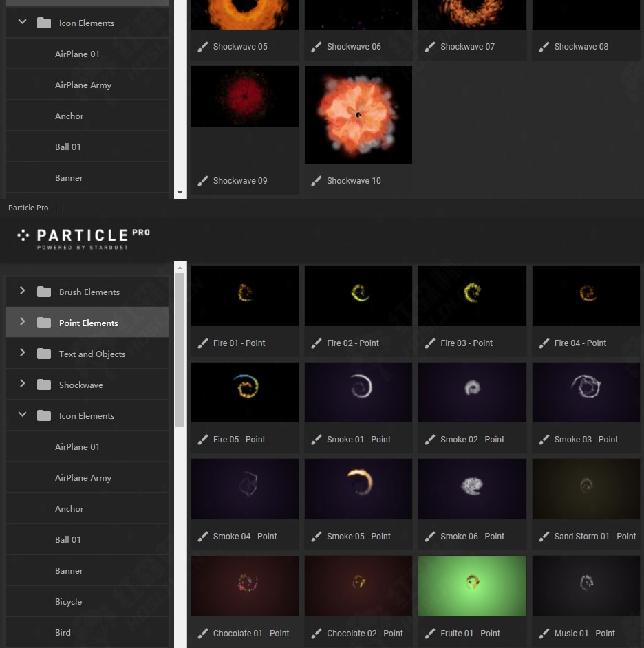Viewport: 644px width, 648px height.
Task: Click the scrollbar beside the Brush Elements folder list
Action: pos(180,351)
